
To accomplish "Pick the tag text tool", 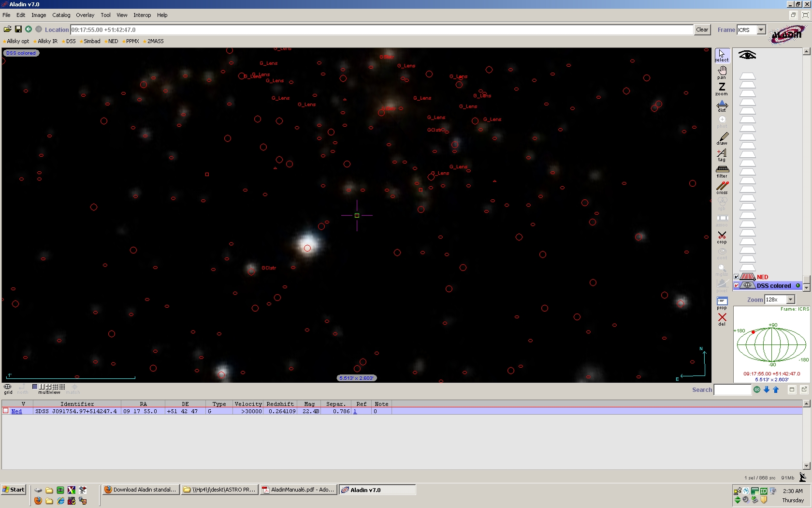I will (722, 155).
